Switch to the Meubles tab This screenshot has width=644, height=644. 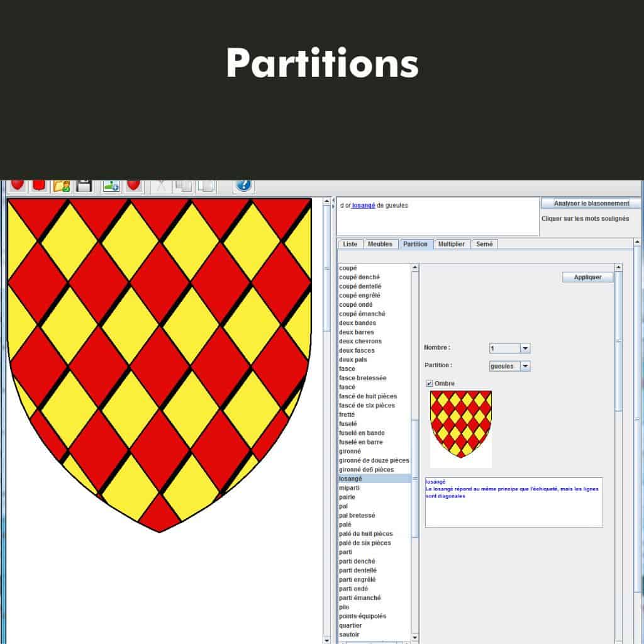pyautogui.click(x=380, y=244)
